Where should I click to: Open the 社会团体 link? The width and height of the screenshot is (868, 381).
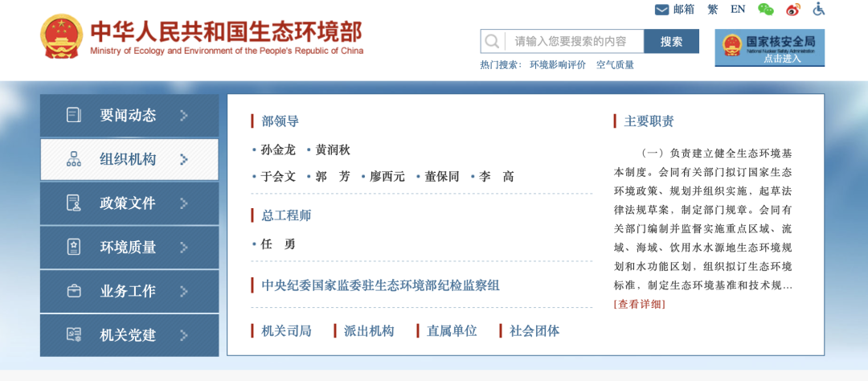point(534,331)
